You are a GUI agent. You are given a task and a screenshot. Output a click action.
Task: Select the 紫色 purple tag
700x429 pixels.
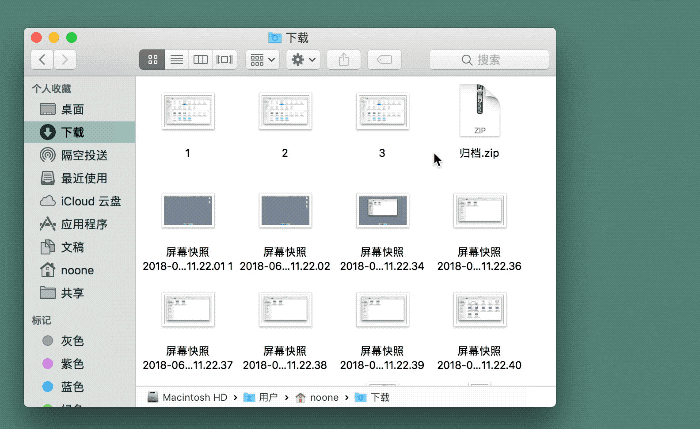pyautogui.click(x=72, y=364)
